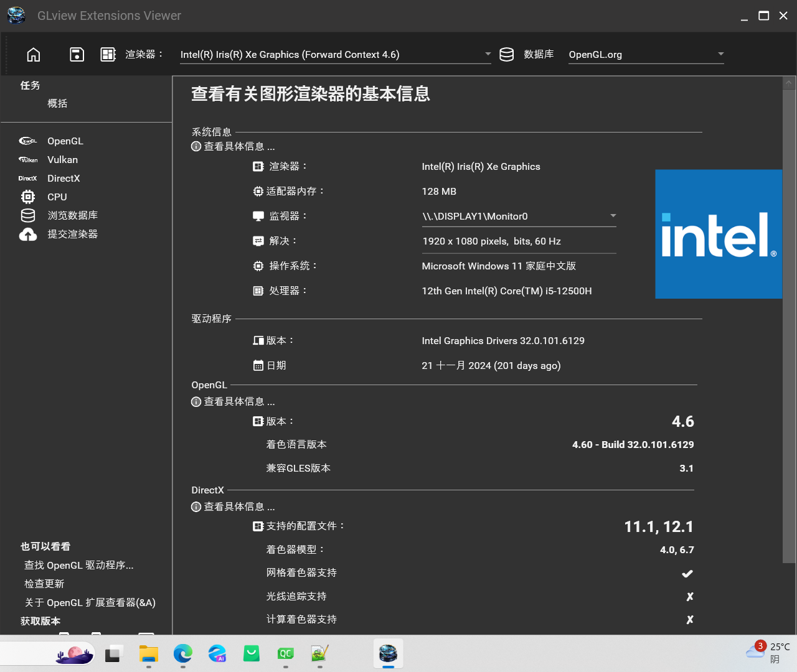Screen dimensions: 797x672
Task: Select 概括 under tasks
Action: (57, 103)
